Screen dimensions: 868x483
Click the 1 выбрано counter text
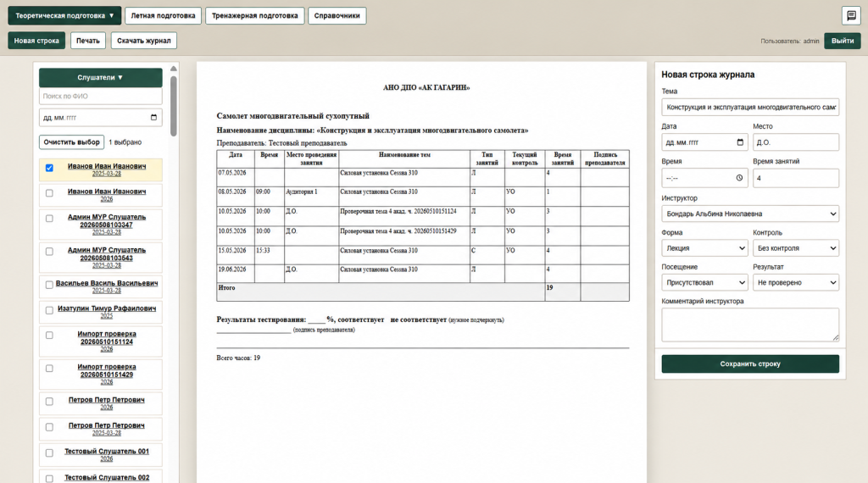point(125,142)
